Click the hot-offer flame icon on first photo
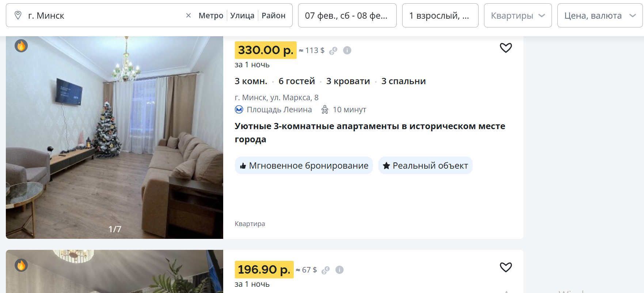 pyautogui.click(x=21, y=46)
